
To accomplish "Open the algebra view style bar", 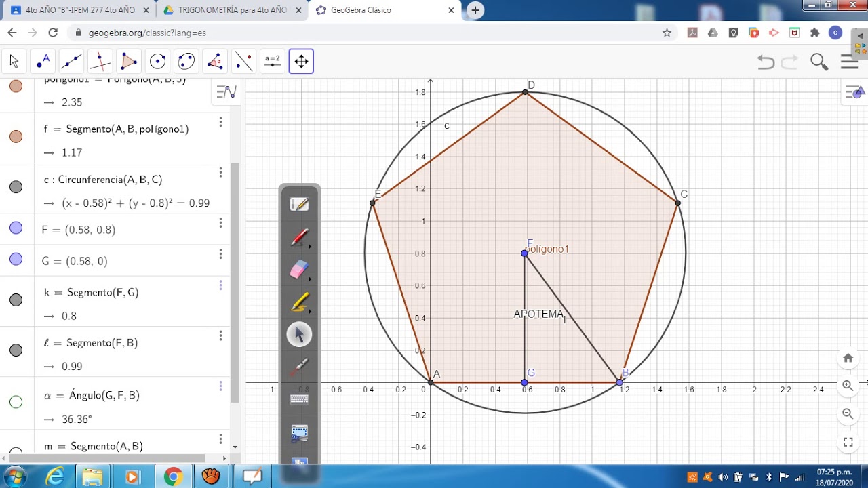I will click(226, 92).
